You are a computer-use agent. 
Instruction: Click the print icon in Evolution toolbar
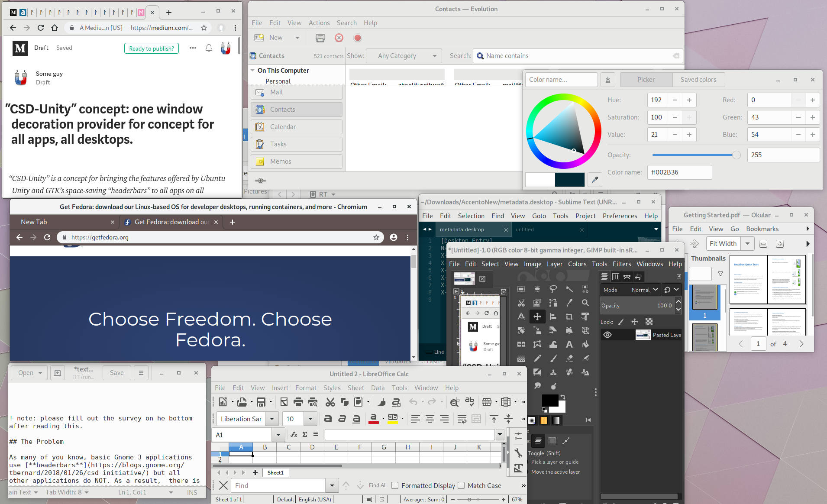click(x=320, y=38)
